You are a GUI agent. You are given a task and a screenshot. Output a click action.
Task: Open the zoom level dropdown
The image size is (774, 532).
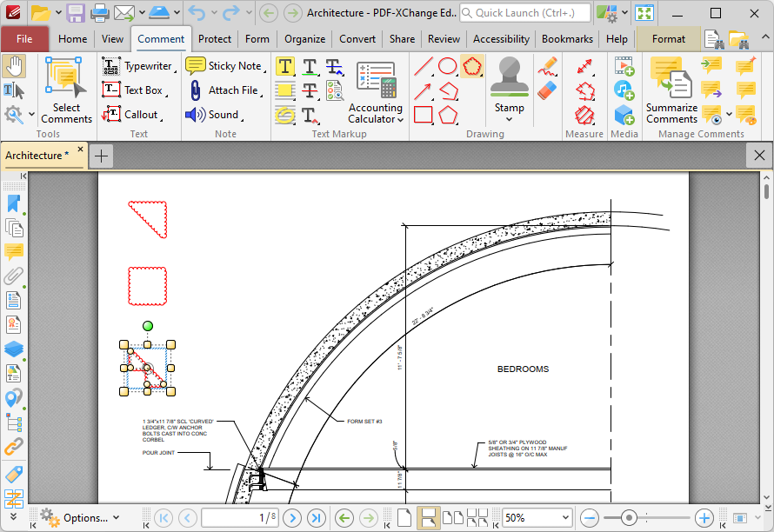(564, 518)
